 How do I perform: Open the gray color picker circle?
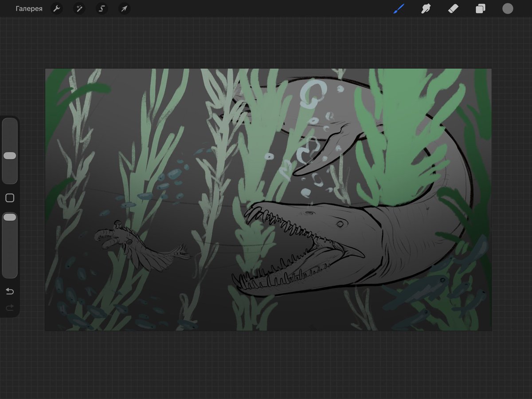pyautogui.click(x=508, y=8)
